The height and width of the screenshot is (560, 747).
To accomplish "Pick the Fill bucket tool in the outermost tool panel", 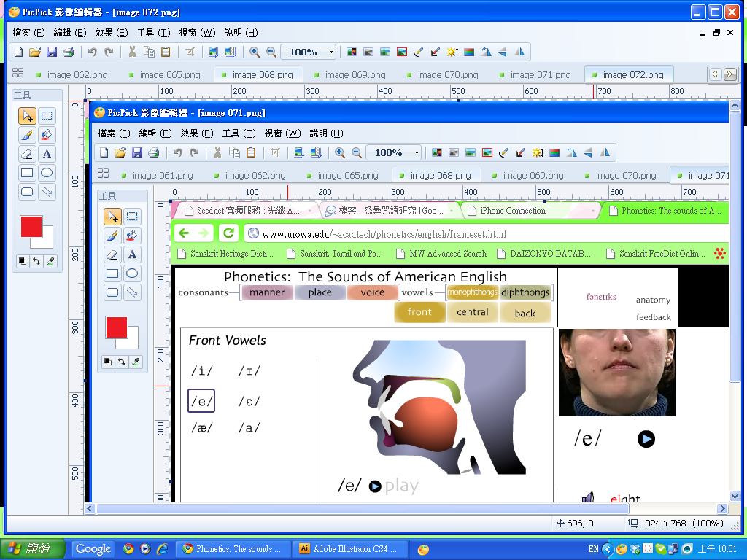I will 47,135.
